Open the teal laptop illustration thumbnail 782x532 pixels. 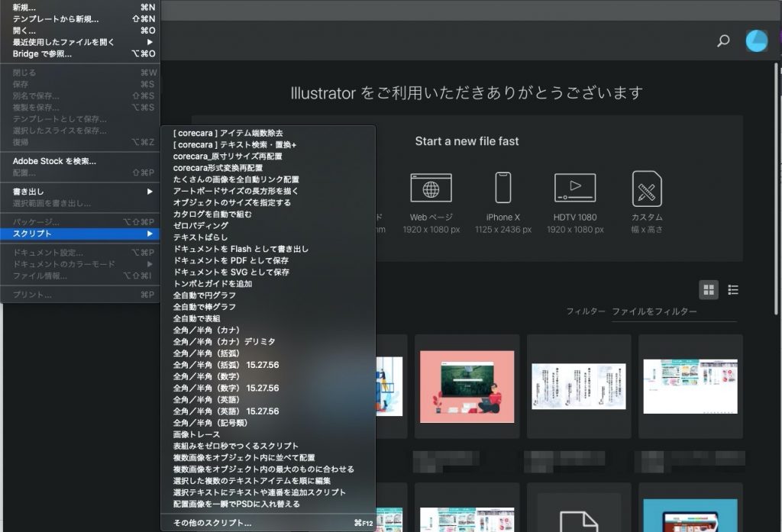click(x=690, y=515)
